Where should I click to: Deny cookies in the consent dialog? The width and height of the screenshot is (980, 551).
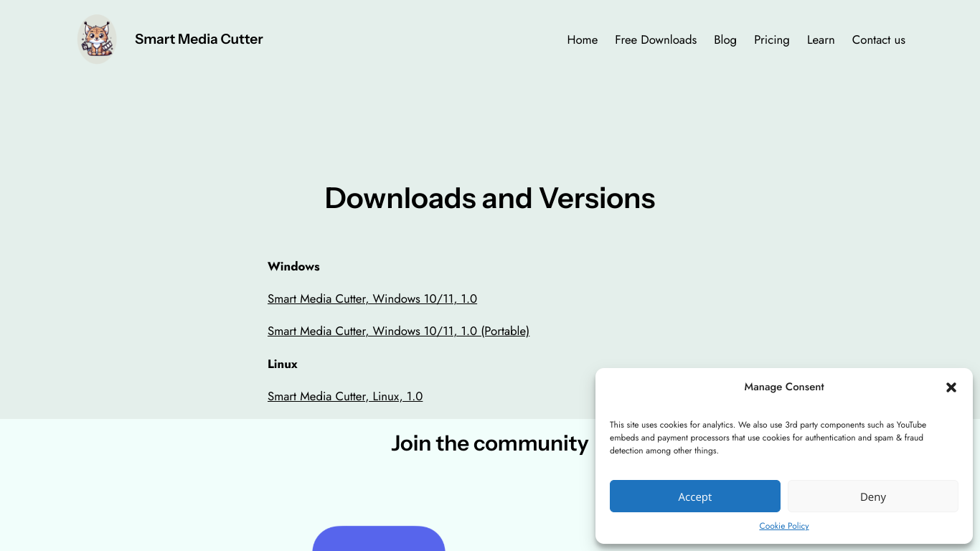(873, 496)
